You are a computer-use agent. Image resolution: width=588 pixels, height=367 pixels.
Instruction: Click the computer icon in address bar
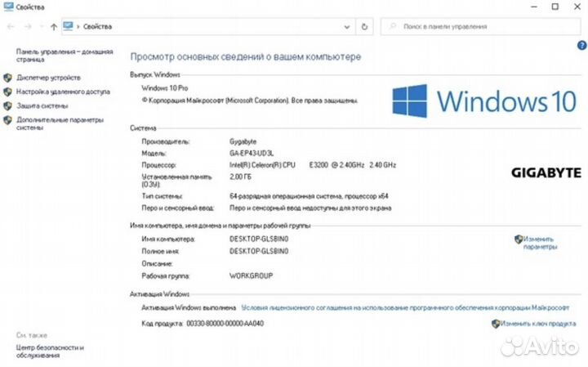68,26
